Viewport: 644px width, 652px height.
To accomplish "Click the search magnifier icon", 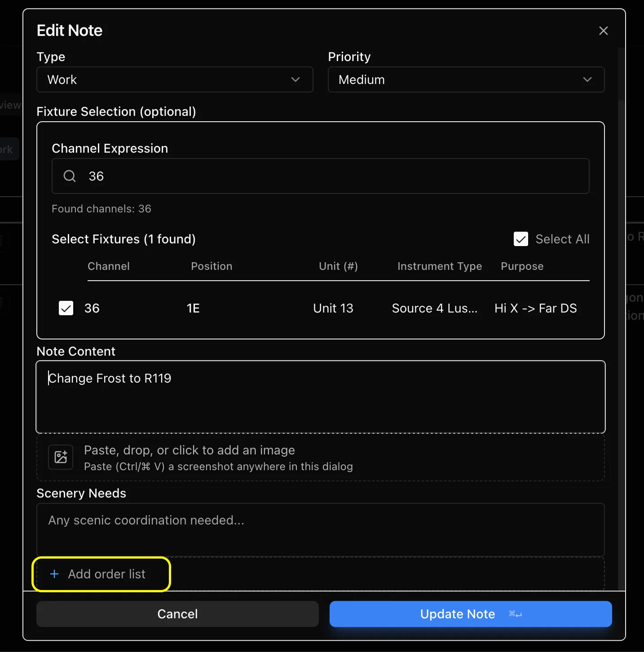I will (x=70, y=176).
